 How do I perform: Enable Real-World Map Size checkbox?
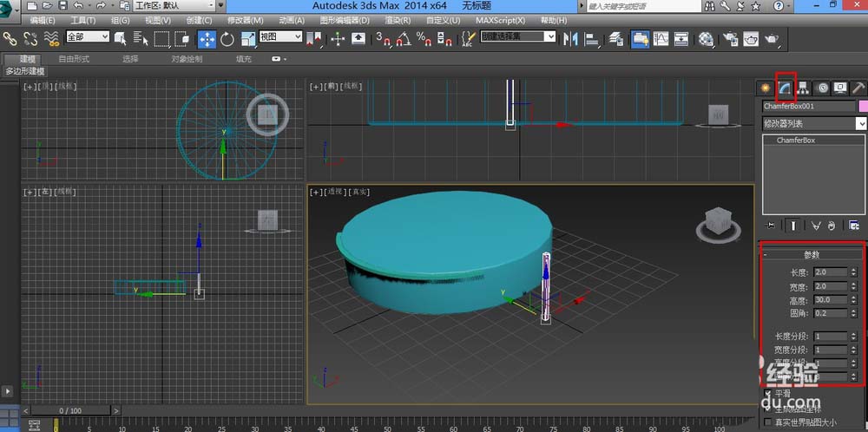(766, 422)
